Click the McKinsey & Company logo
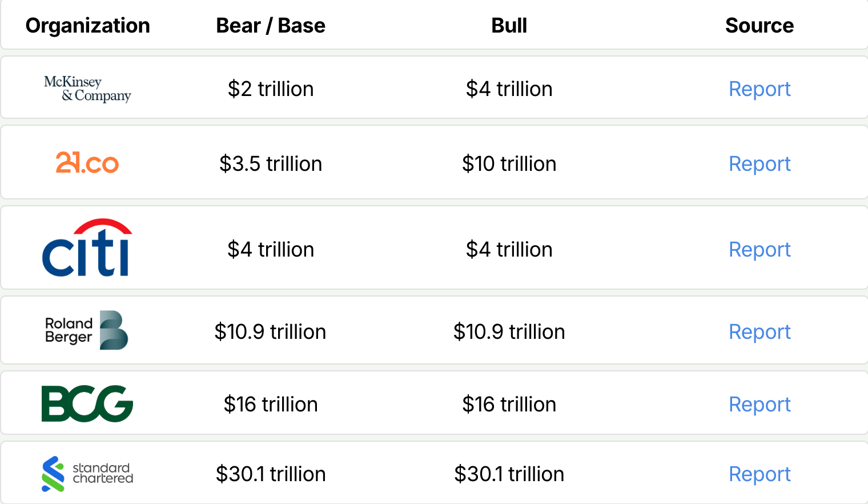Screen dimensions: 868x504 click(87, 89)
